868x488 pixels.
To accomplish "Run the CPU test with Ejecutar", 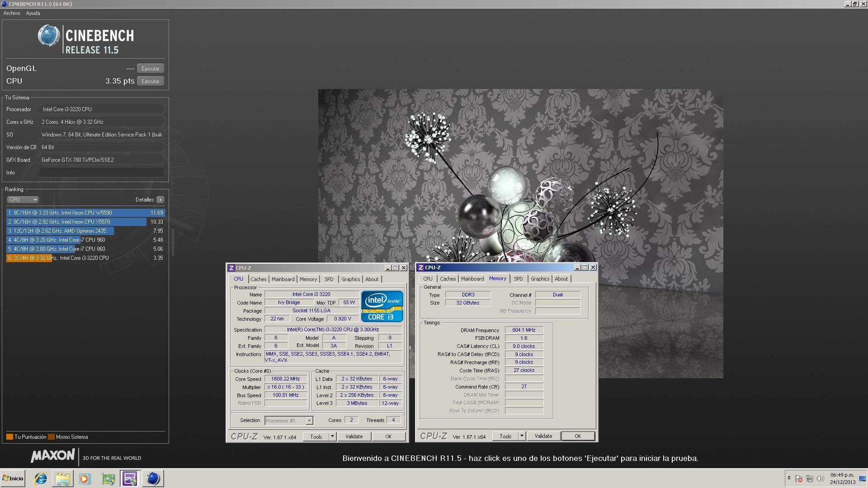I will tap(151, 81).
